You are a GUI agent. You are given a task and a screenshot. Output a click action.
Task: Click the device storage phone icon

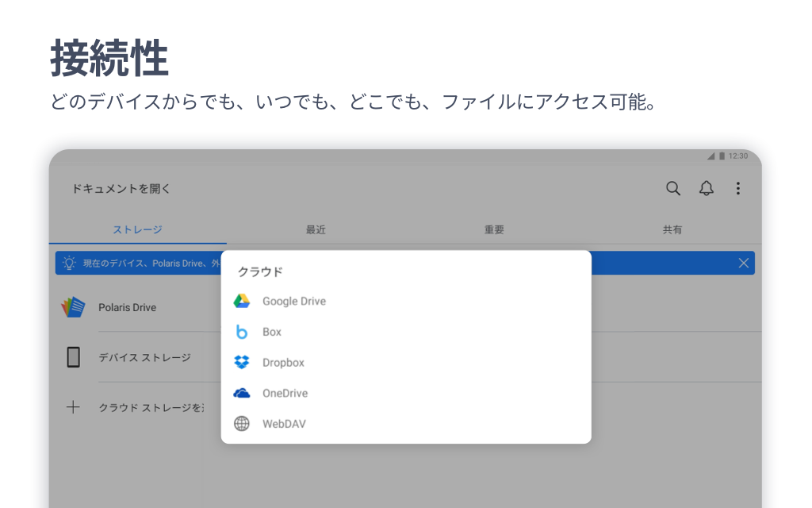click(74, 357)
